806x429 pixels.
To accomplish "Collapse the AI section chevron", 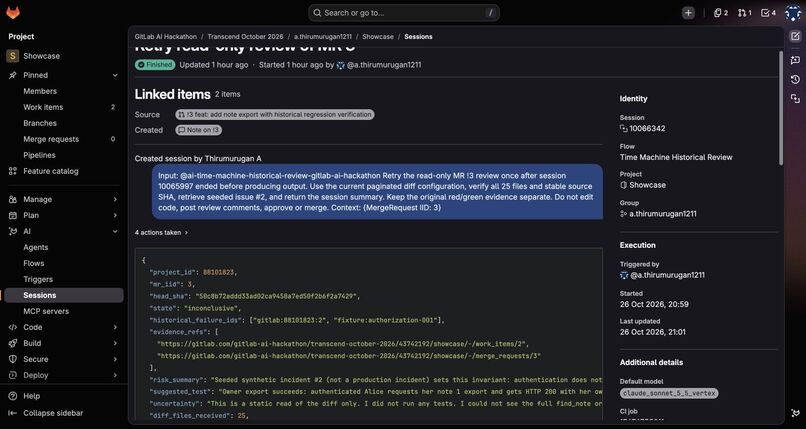I will click(x=115, y=231).
